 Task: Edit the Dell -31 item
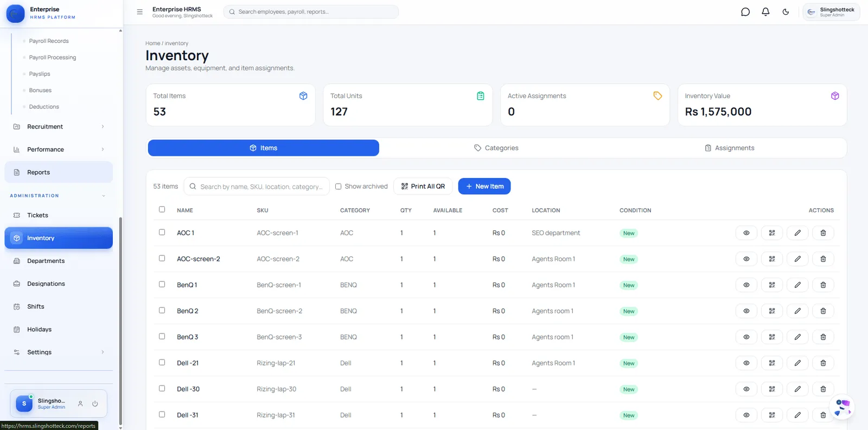point(797,415)
